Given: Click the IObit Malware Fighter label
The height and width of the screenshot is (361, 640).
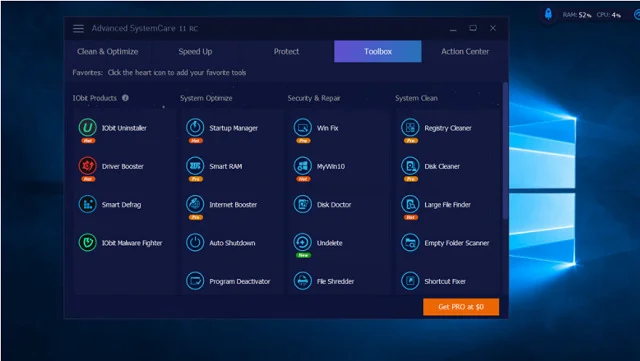Looking at the screenshot, I should (132, 243).
